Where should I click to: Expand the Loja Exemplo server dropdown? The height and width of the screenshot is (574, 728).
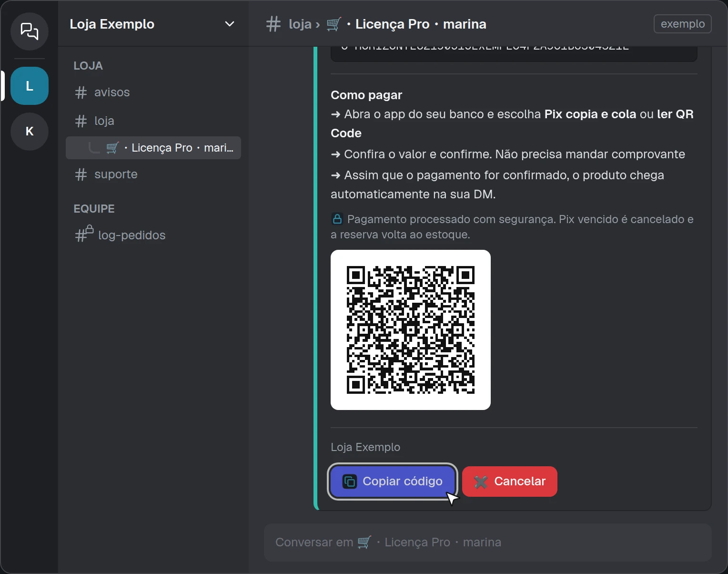230,24
